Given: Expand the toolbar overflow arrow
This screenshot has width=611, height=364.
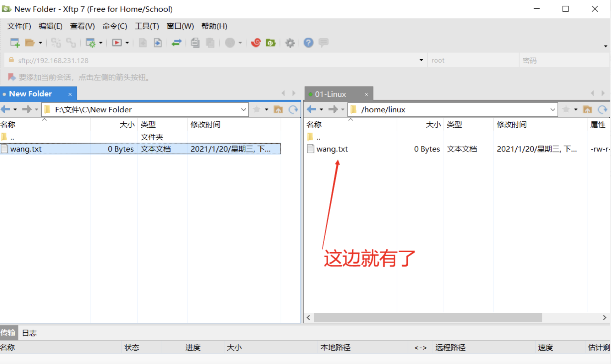Looking at the screenshot, I should [605, 46].
